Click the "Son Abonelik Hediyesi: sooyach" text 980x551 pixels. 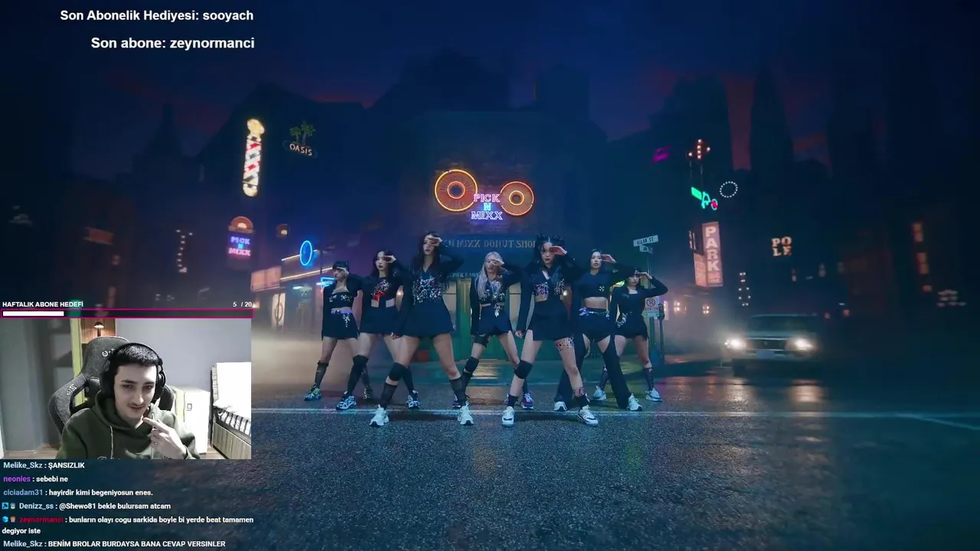[157, 15]
